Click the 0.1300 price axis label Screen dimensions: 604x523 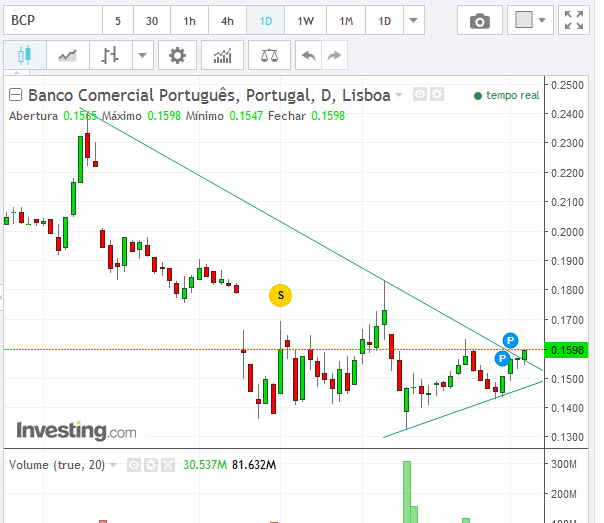(567, 437)
